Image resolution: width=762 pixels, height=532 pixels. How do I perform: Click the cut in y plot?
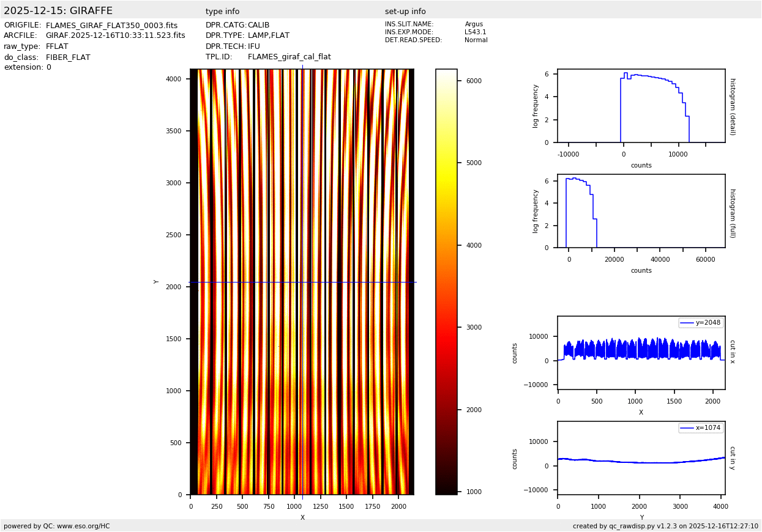click(x=641, y=458)
